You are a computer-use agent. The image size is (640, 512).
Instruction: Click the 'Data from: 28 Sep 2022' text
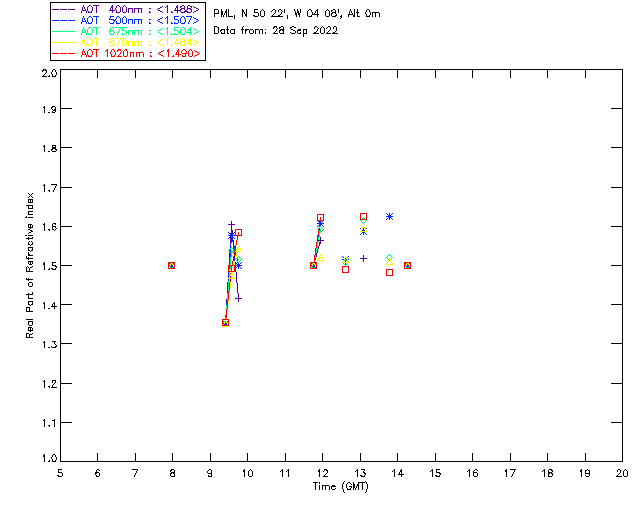pyautogui.click(x=276, y=31)
